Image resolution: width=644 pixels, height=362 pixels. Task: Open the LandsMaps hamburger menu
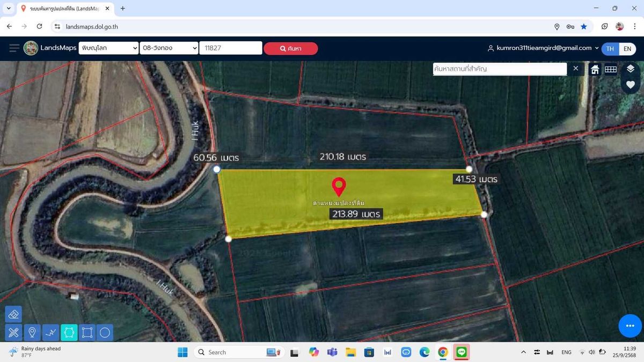point(14,48)
